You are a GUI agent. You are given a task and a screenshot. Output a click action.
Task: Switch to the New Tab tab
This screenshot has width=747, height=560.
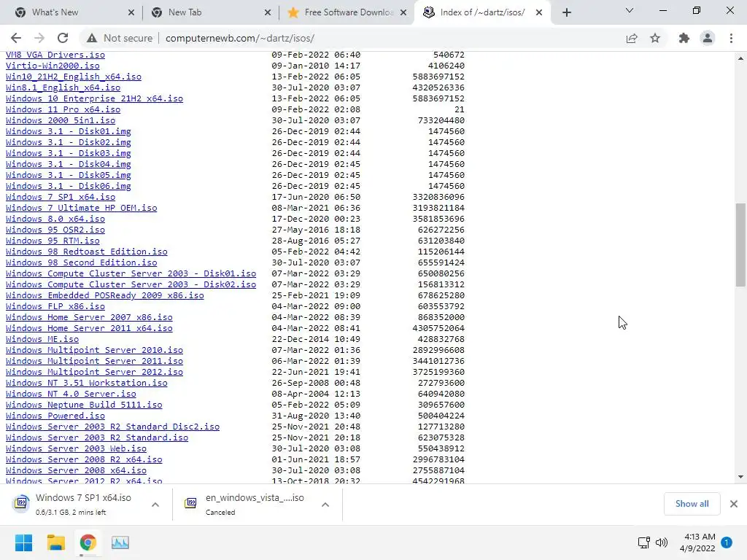pos(209,12)
